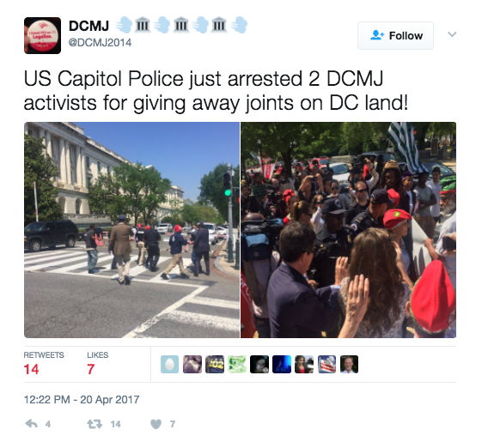Open the purple-toned avatar liker profile
Screen dimensions: 482x448
tap(192, 364)
